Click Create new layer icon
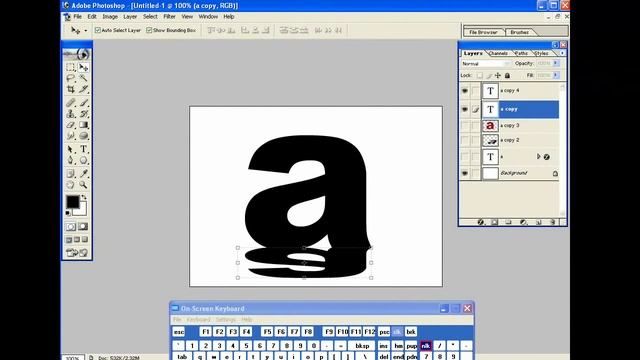Image resolution: width=640 pixels, height=360 pixels. 538,222
